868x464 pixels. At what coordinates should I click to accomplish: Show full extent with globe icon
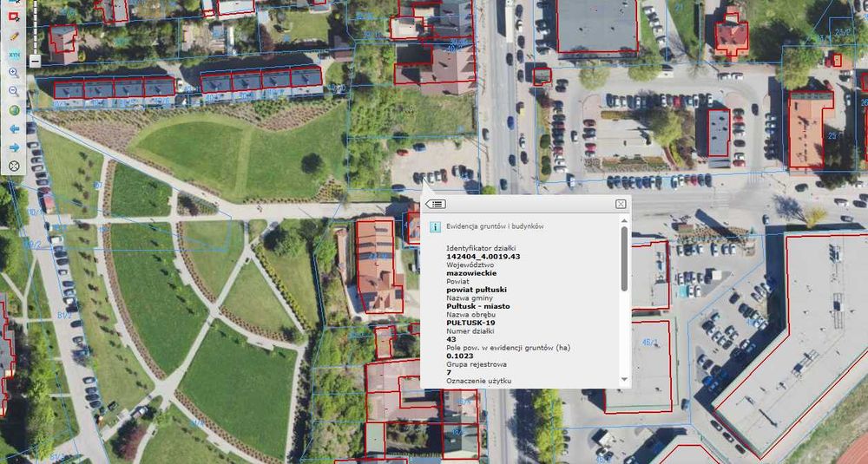pos(14,110)
